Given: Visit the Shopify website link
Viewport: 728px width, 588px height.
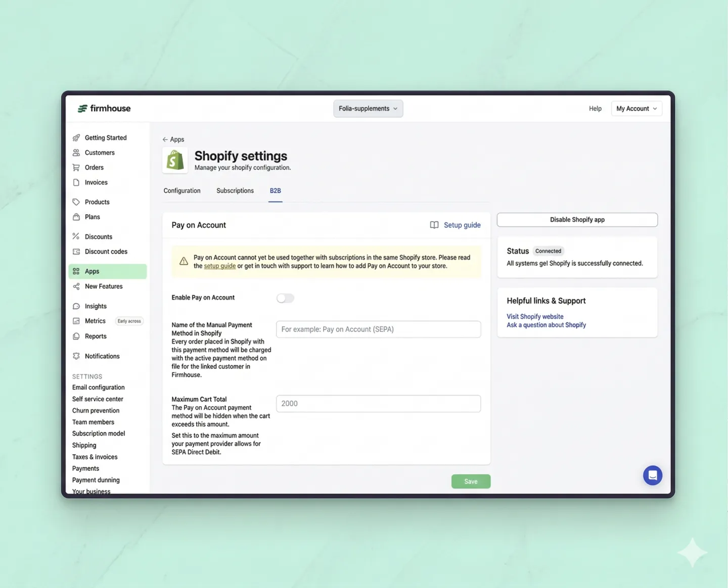Looking at the screenshot, I should tap(535, 316).
